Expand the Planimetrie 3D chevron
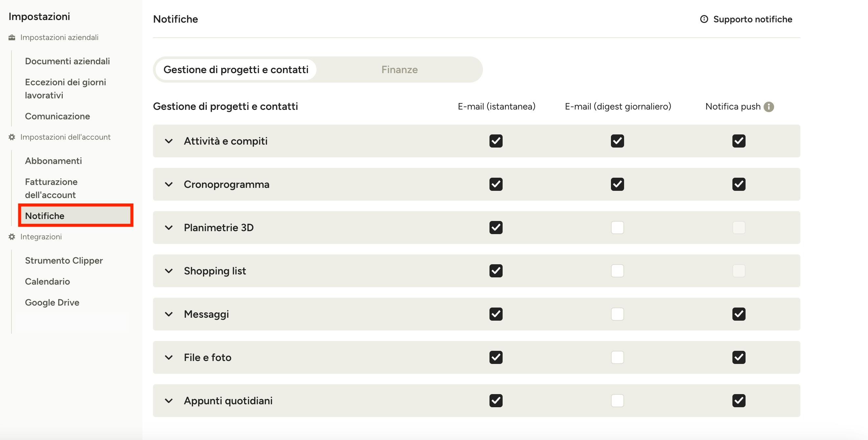 [x=169, y=228]
